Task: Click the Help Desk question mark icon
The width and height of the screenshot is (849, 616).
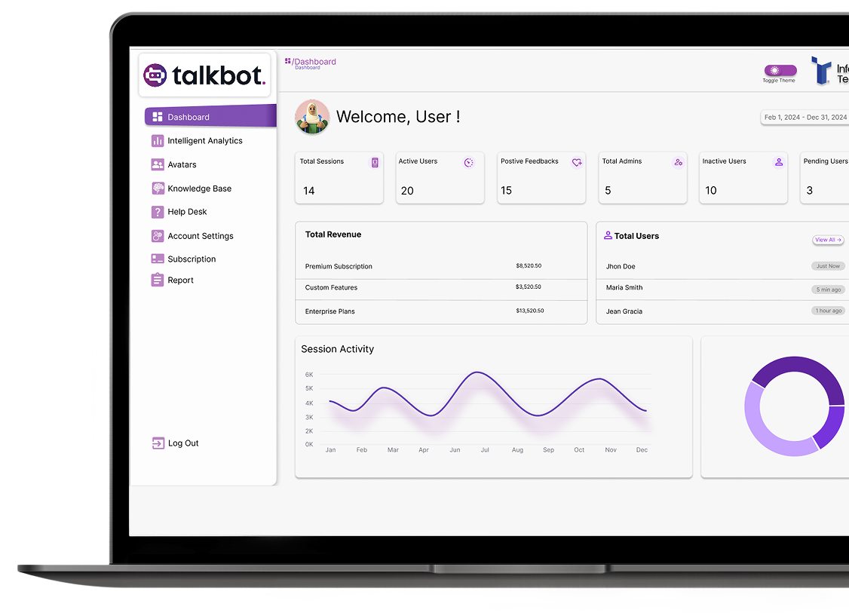Action: click(x=158, y=212)
